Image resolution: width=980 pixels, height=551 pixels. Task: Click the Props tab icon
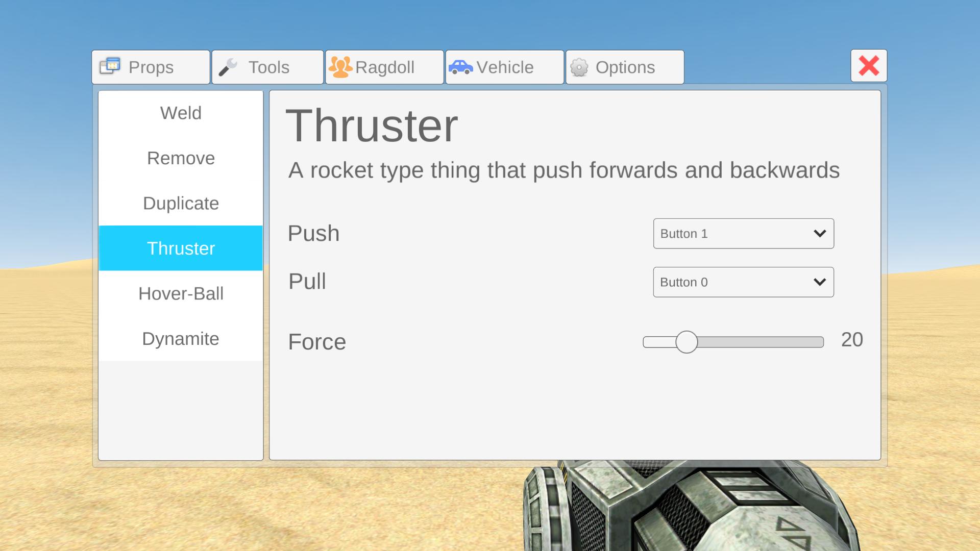(110, 67)
